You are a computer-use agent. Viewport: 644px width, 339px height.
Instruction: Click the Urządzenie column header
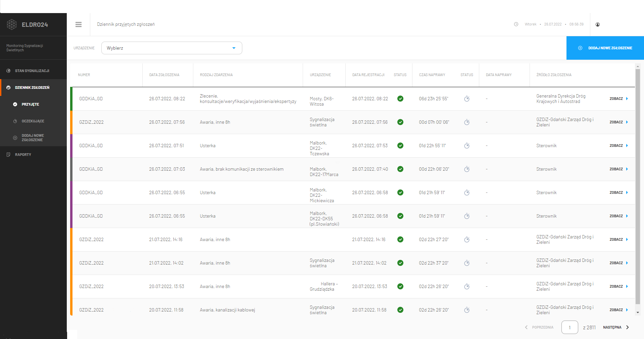point(320,75)
